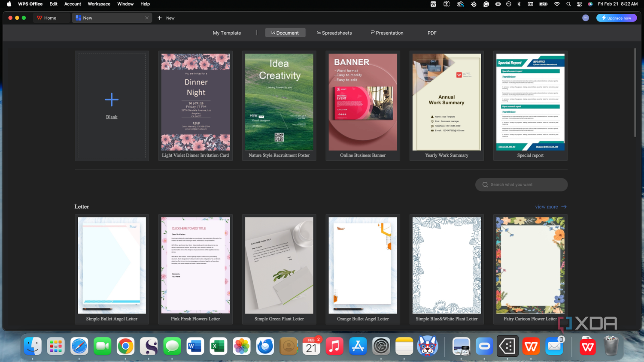This screenshot has height=362, width=644.
Task: Click the search magnifier icon in search box
Action: (485, 185)
